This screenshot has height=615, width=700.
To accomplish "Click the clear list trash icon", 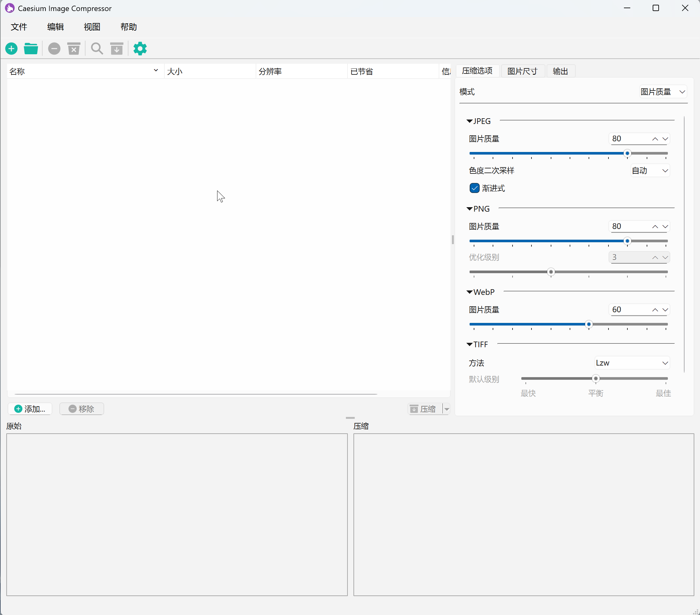I will click(74, 49).
